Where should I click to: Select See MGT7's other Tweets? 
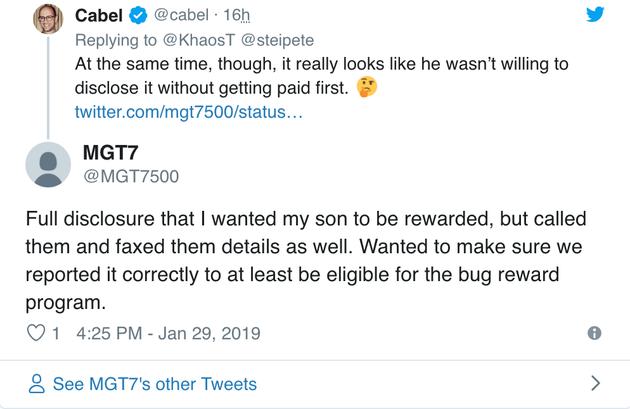click(x=155, y=384)
